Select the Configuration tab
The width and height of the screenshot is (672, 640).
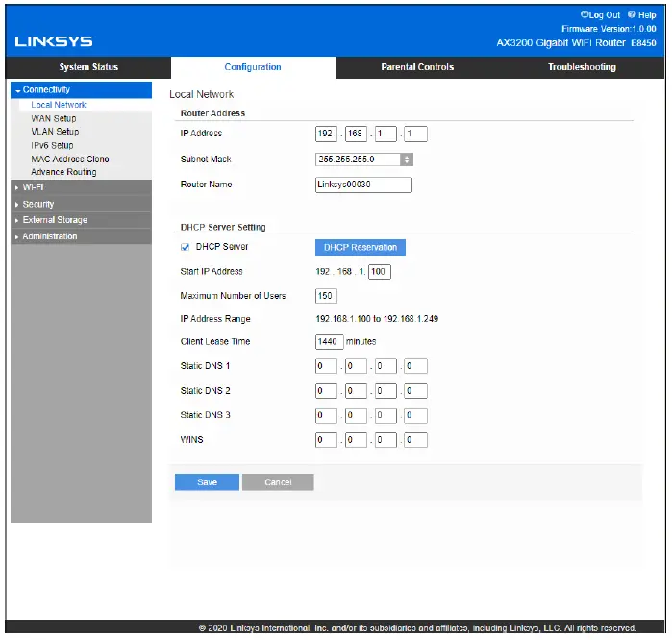click(253, 67)
